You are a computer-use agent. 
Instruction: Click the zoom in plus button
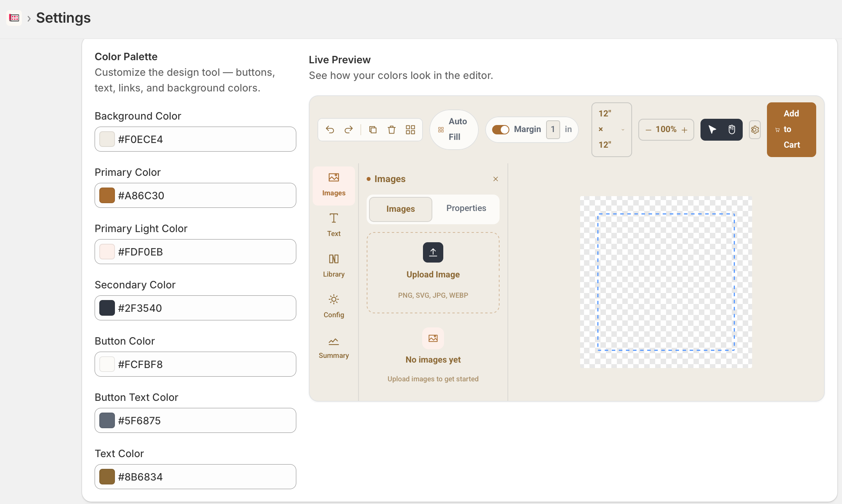684,130
